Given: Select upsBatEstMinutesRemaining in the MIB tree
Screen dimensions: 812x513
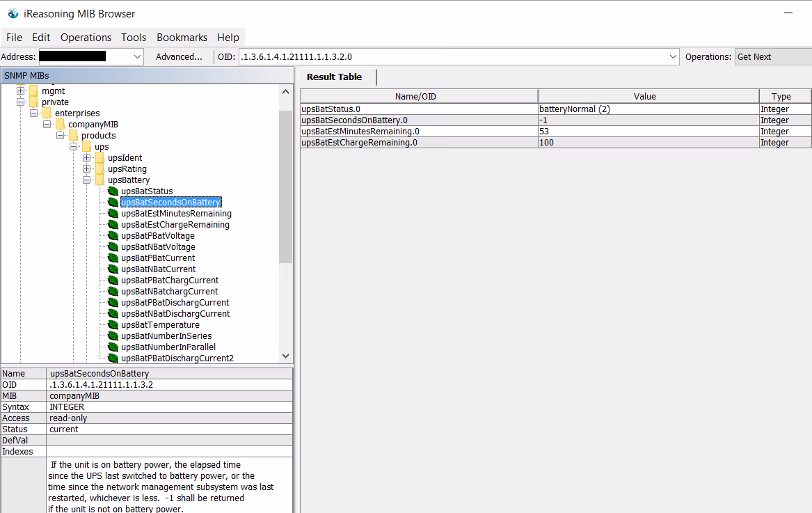Looking at the screenshot, I should [176, 214].
